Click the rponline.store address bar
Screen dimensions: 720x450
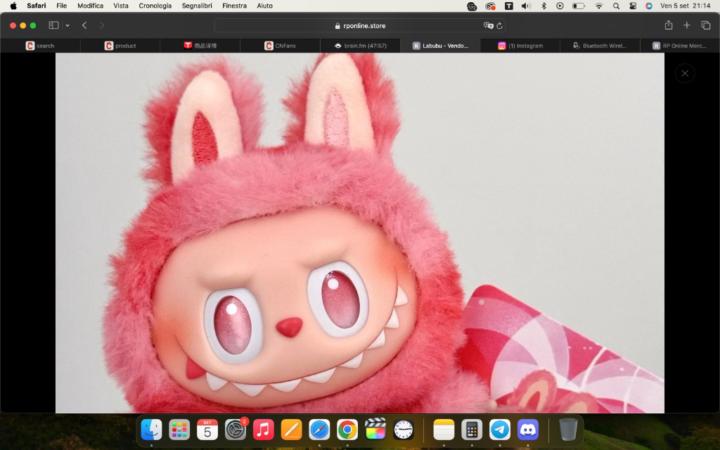360,25
